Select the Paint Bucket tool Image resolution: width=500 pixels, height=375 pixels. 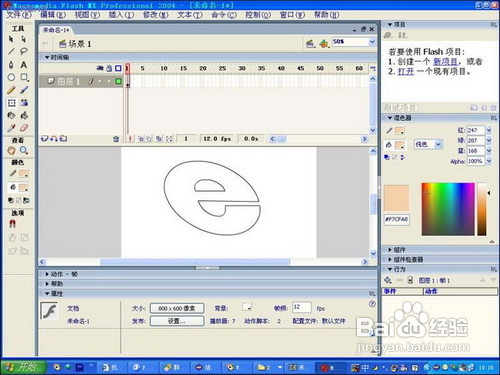tap(24, 115)
